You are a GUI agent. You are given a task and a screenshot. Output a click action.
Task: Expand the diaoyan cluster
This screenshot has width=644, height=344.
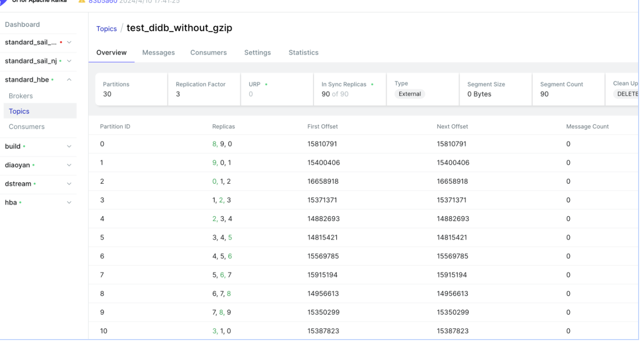coord(69,165)
